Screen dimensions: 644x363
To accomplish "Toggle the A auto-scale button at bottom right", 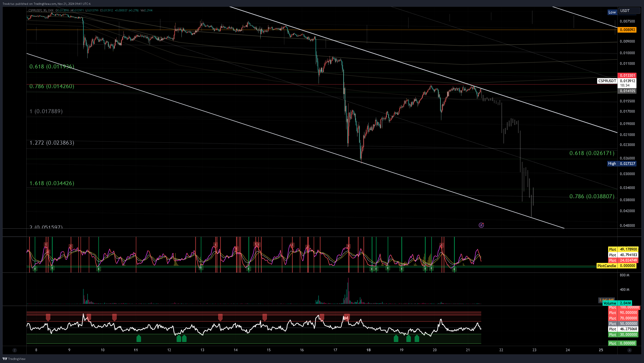I will (630, 350).
